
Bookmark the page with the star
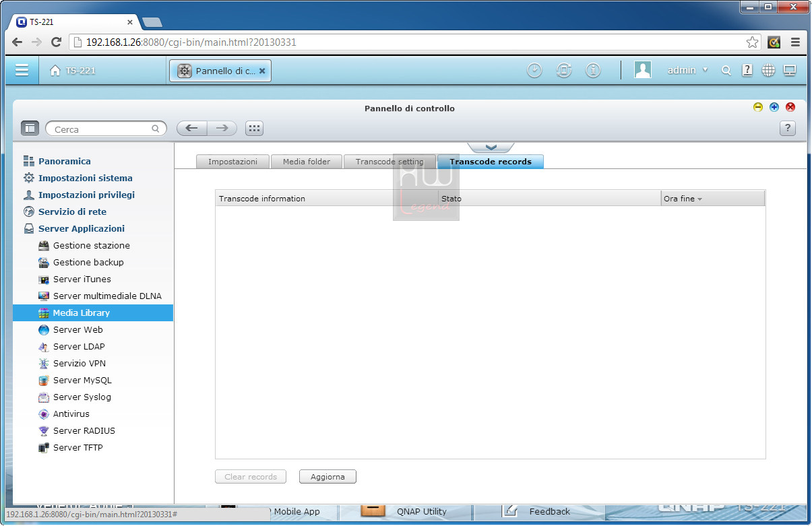click(x=752, y=42)
